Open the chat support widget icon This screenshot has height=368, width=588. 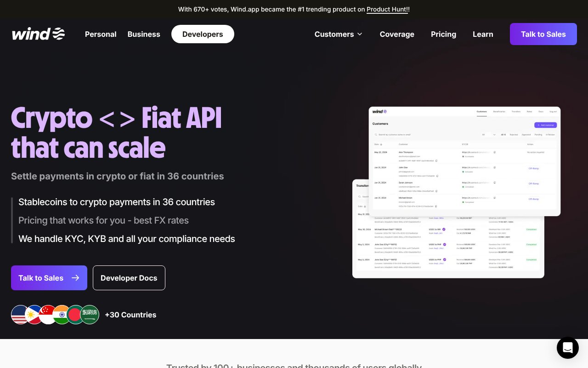pyautogui.click(x=567, y=348)
